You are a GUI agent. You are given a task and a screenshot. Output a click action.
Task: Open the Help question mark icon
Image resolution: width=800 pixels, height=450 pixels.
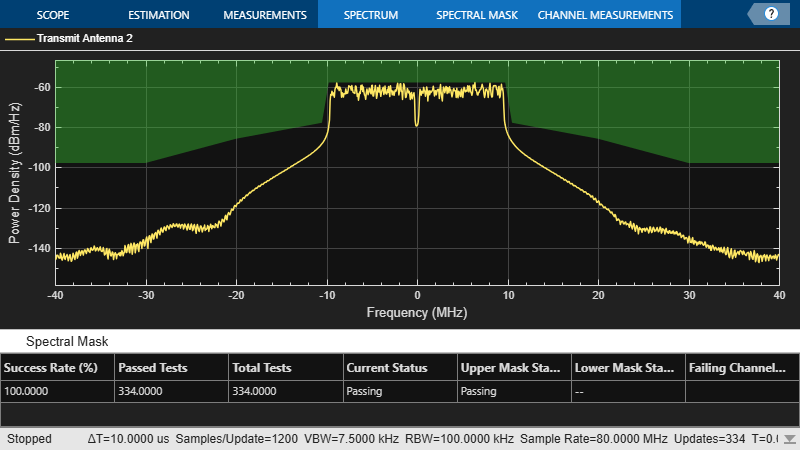pos(771,14)
